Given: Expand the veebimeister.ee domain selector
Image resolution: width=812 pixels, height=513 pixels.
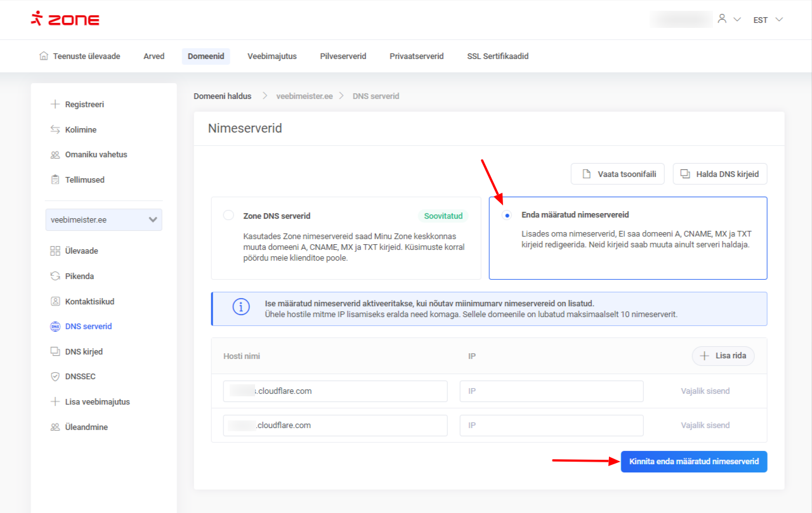Looking at the screenshot, I should [103, 220].
